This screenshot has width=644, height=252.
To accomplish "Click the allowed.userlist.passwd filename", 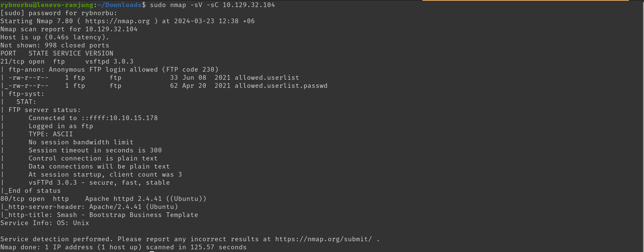I will 281,86.
